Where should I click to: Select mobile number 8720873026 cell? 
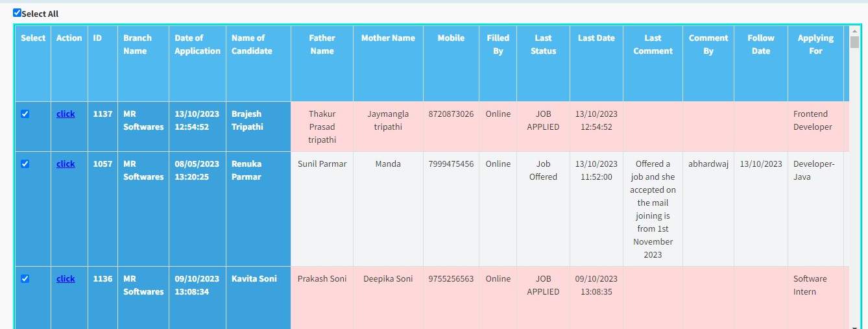(x=451, y=114)
